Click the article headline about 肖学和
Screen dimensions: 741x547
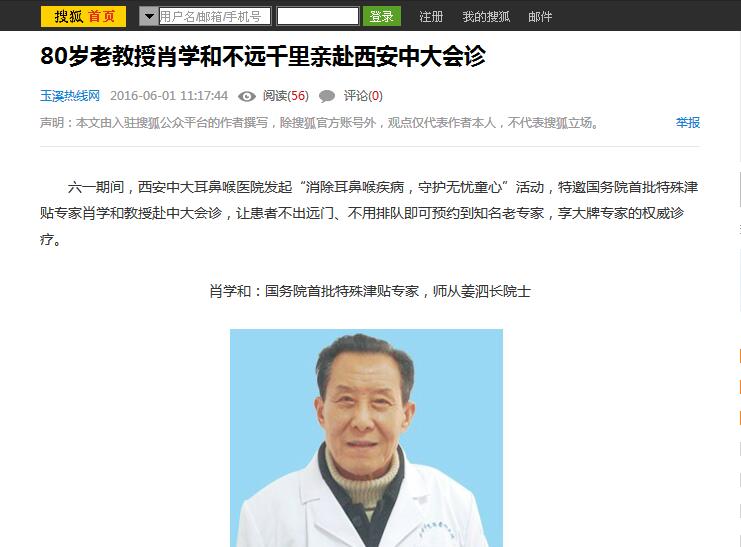tap(263, 56)
